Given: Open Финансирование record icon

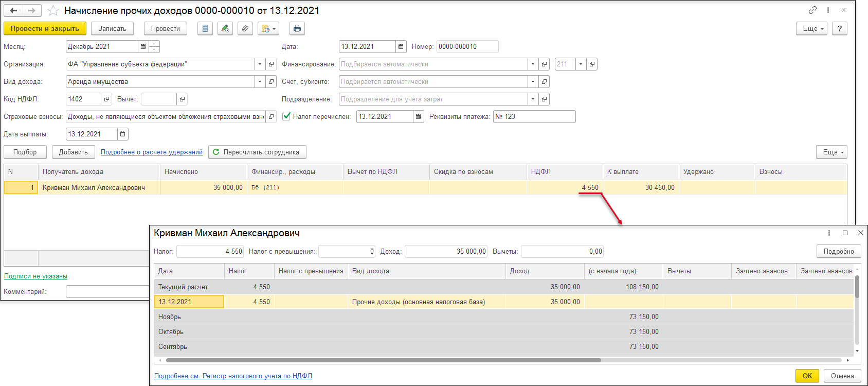Looking at the screenshot, I should click(544, 64).
